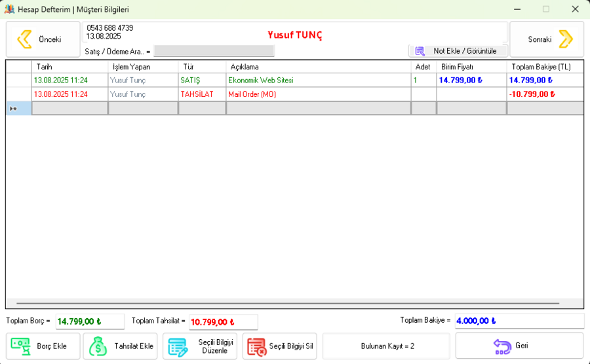This screenshot has height=364, width=590.
Task: Click the balance cell -10.799,00
Action: point(545,94)
